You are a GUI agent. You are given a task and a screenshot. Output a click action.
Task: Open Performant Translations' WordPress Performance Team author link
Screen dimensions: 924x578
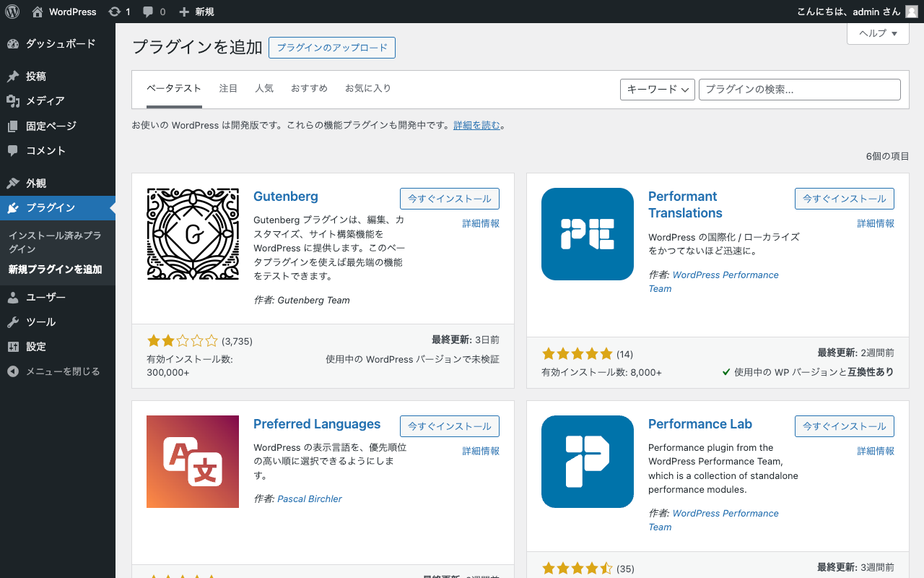(713, 282)
